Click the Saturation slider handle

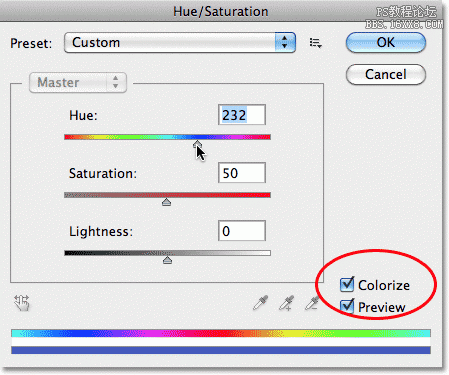pos(166,202)
